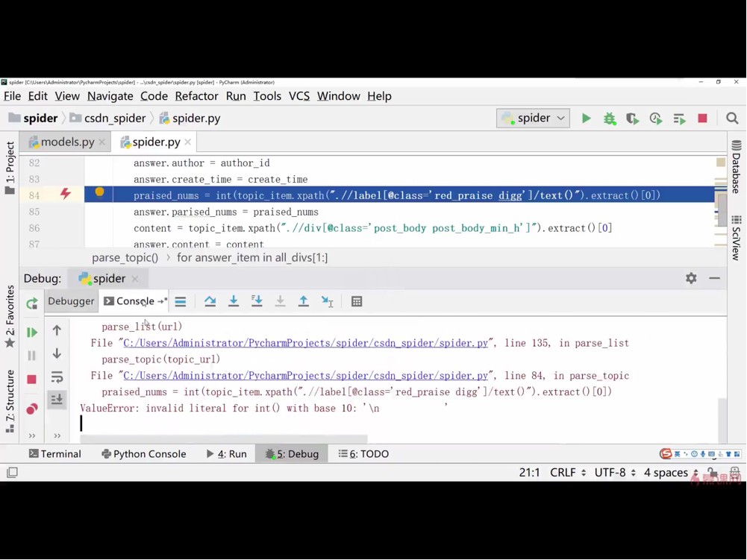Open spider.py link at line 135
This screenshot has width=747, height=560.
305,343
